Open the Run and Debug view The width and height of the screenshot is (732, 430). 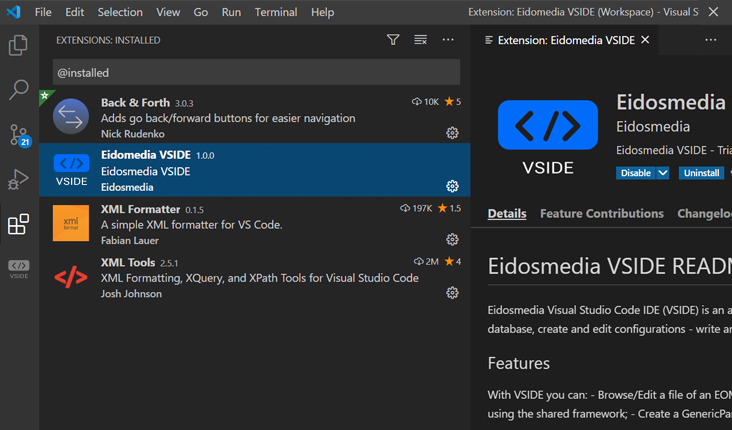pyautogui.click(x=18, y=179)
